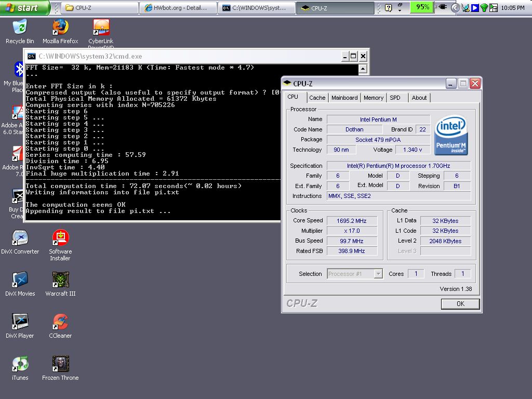Select the Frozen Throne desktop icon
The height and width of the screenshot is (399, 532).
tap(60, 368)
